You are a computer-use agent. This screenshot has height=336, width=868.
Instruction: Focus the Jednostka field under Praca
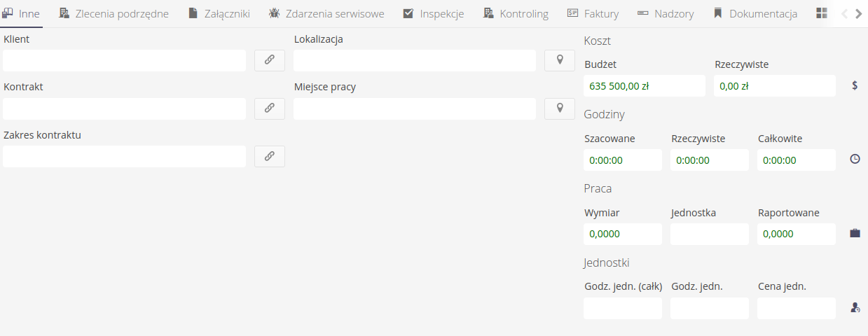(x=709, y=234)
